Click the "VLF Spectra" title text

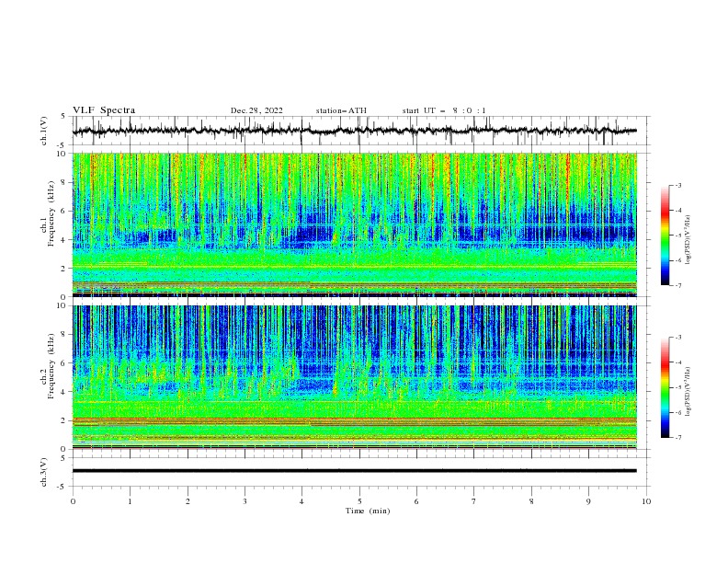click(x=104, y=110)
